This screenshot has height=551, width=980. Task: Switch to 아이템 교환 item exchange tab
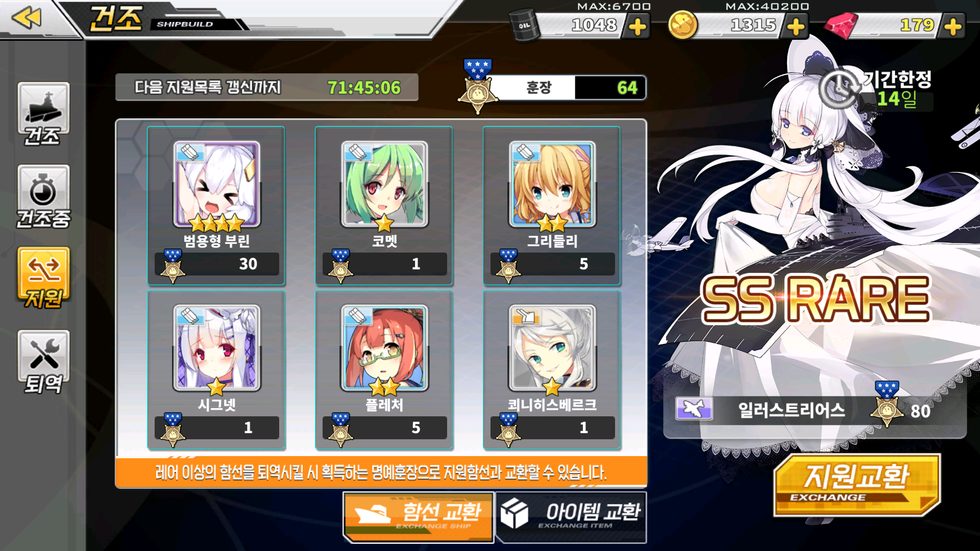571,517
